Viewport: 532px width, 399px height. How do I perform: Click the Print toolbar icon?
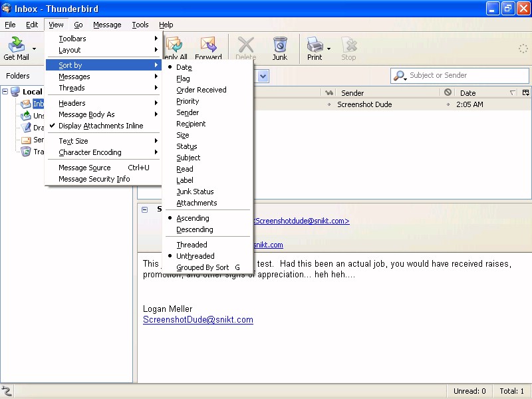(x=315, y=44)
